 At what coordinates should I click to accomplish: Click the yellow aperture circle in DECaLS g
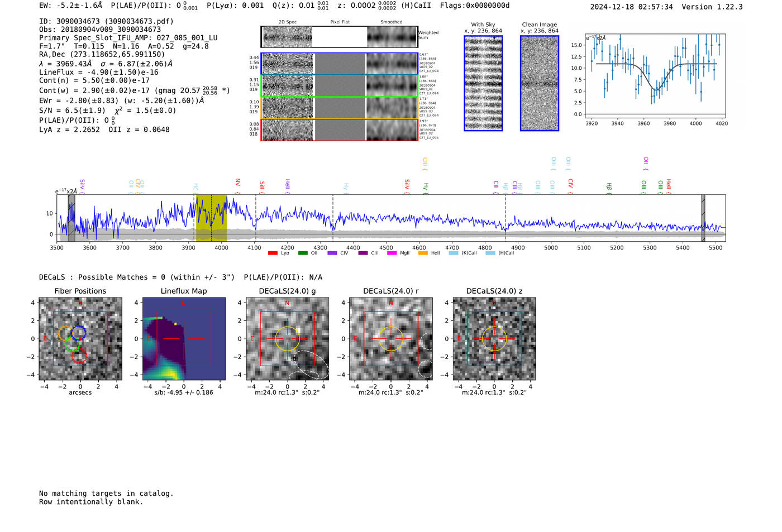point(287,339)
